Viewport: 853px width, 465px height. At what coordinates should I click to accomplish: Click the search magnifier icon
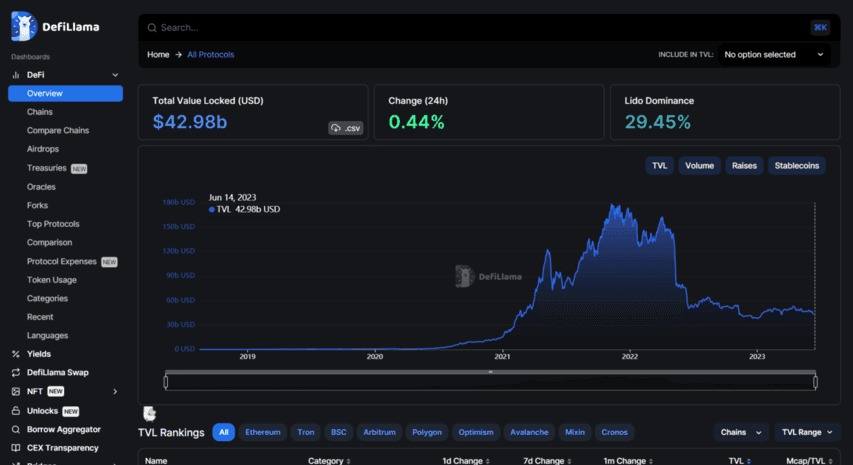(152, 28)
